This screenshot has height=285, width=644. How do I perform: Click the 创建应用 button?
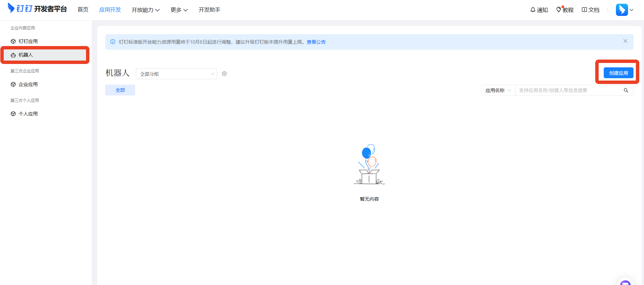tap(618, 73)
